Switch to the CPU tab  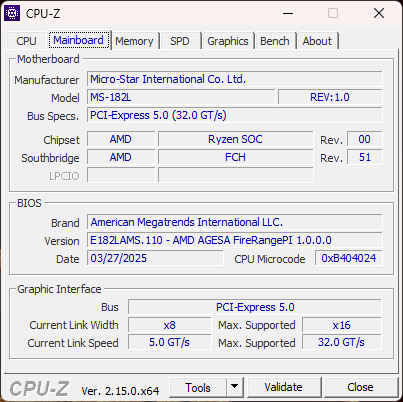26,41
